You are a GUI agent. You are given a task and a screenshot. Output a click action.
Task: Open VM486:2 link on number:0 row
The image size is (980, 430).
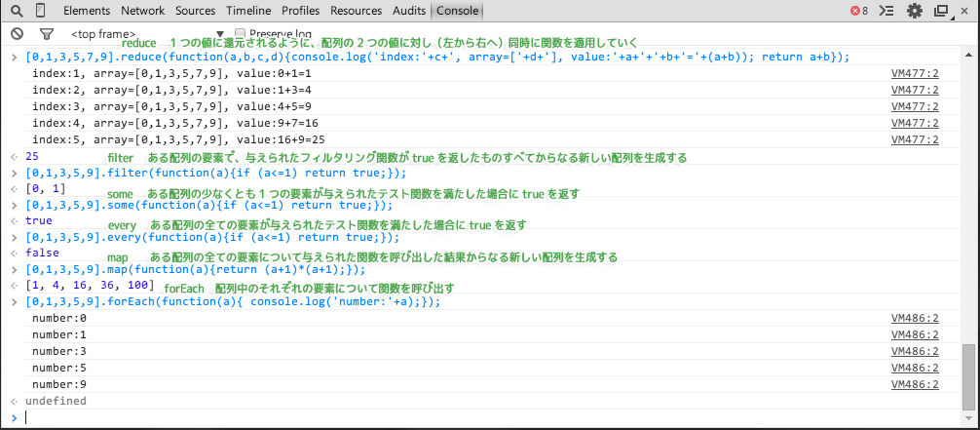[x=915, y=319]
